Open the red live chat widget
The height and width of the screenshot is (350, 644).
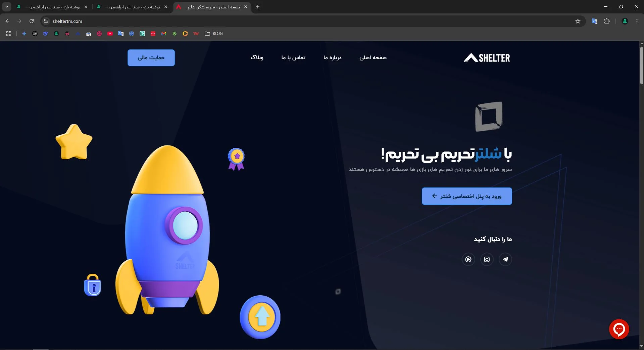pos(619,329)
